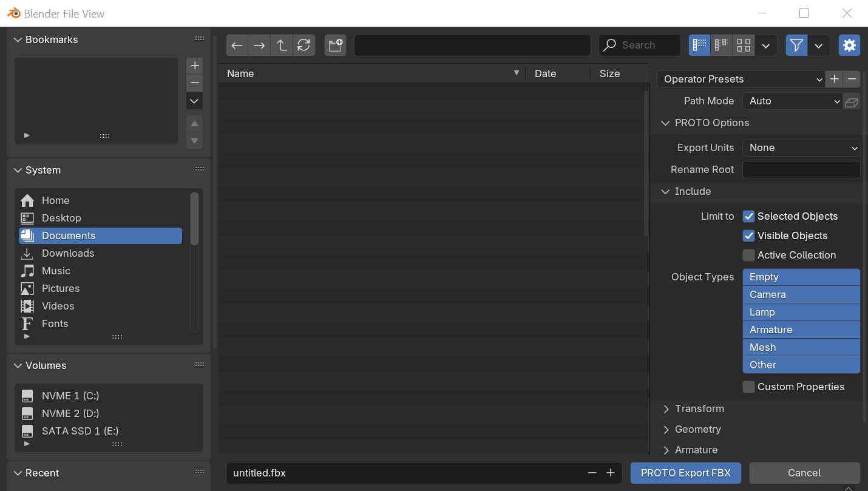
Task: Switch to thumbnail display mode
Action: [744, 46]
